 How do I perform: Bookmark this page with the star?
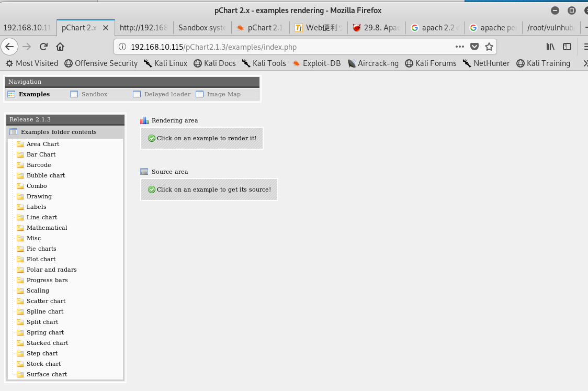click(x=489, y=47)
